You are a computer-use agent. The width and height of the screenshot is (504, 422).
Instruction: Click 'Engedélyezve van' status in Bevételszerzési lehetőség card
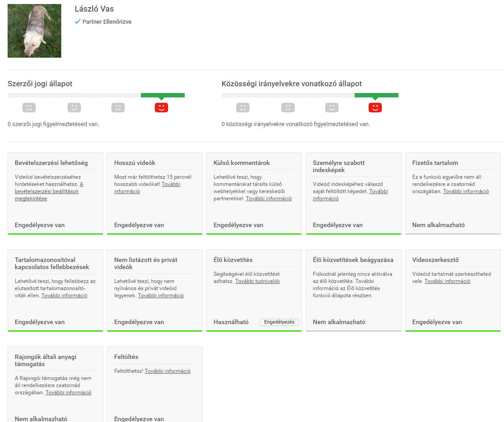point(39,225)
